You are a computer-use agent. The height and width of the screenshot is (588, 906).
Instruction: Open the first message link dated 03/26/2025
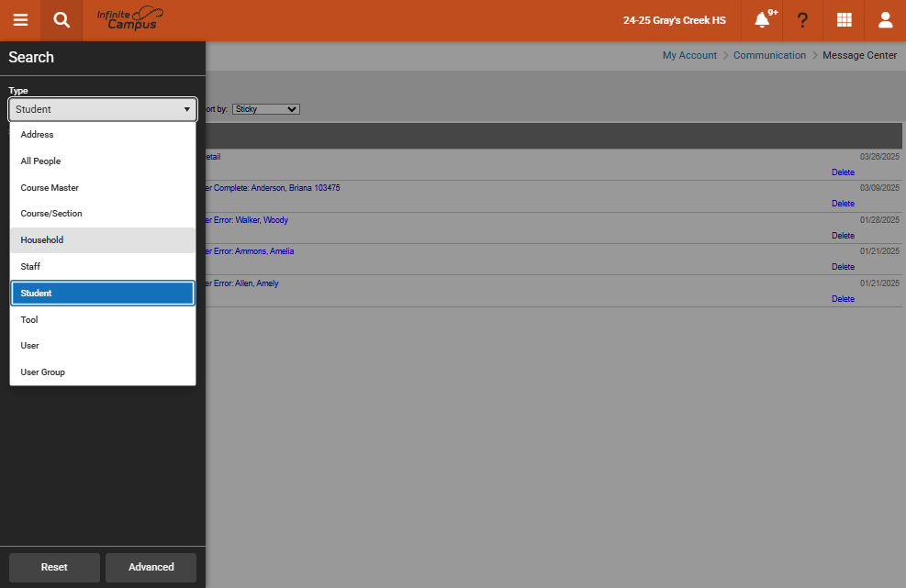pyautogui.click(x=213, y=157)
